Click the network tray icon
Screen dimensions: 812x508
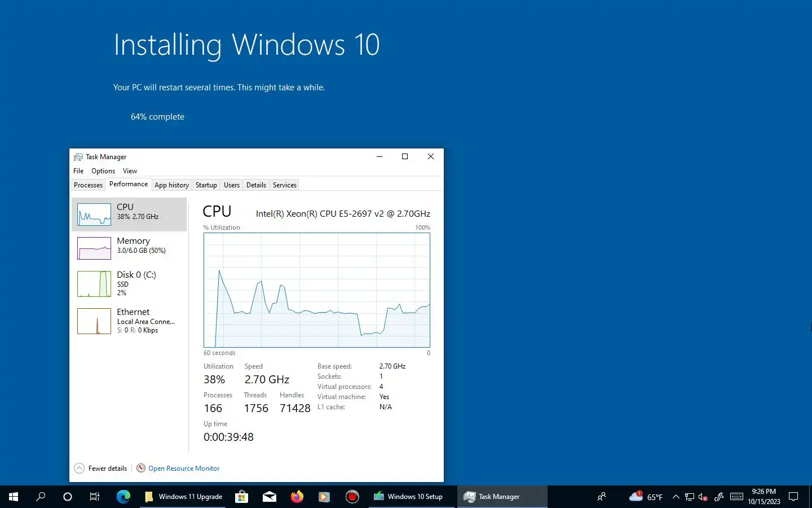coord(690,497)
